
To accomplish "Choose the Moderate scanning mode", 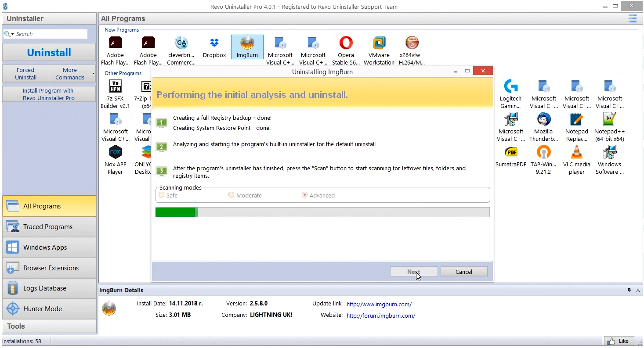I will 231,195.
